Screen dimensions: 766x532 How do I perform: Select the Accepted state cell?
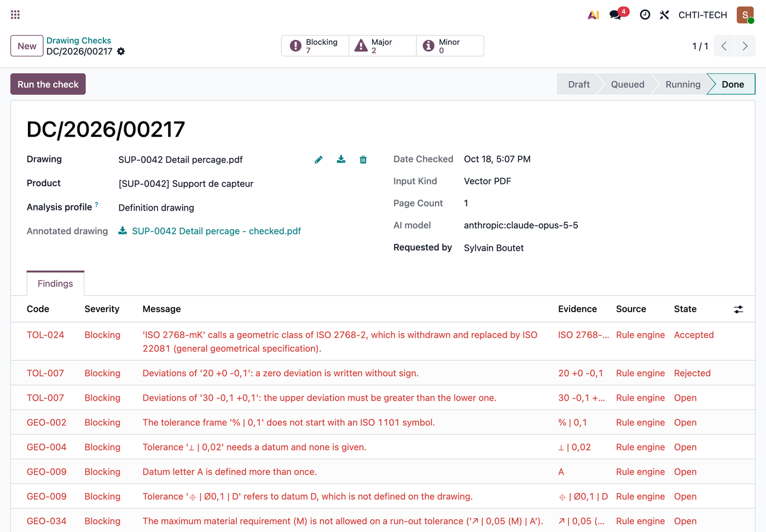click(x=694, y=335)
